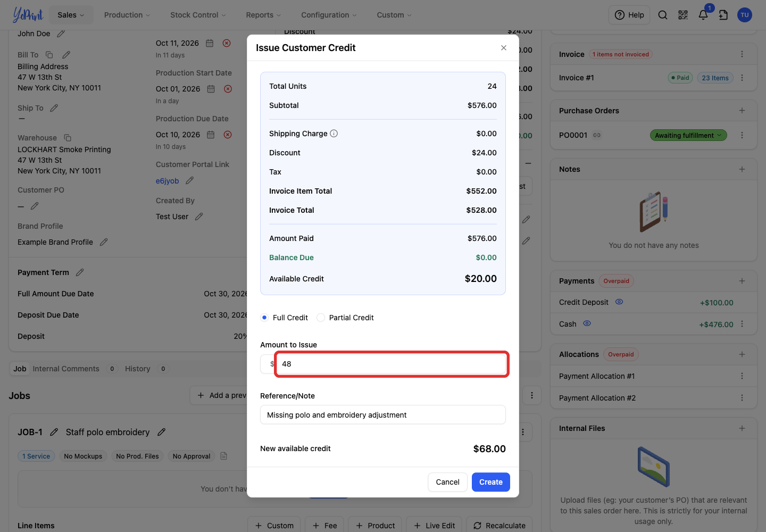
Task: Open calendar for Oct 10, 2026 due date
Action: tap(211, 135)
